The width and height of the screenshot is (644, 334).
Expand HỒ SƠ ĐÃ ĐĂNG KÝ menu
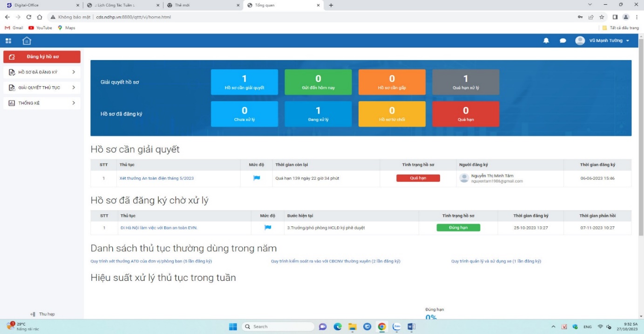point(42,72)
